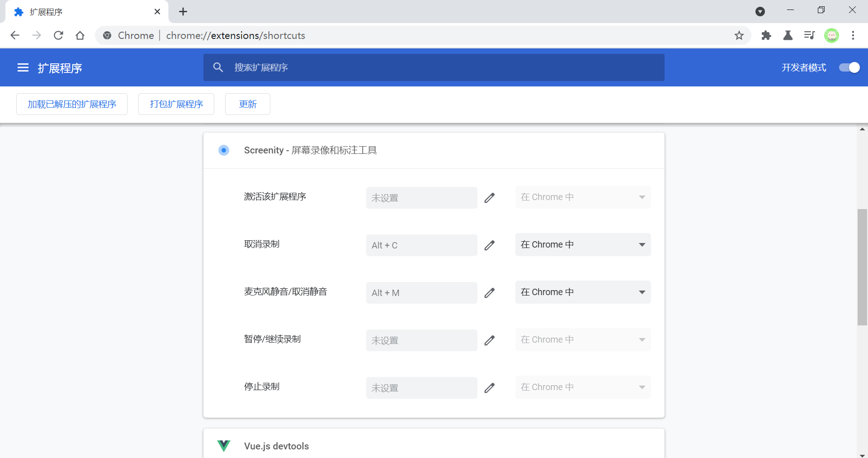Viewport: 868px width, 458px height.
Task: Click the 麦克风静音/取消静音 label
Action: click(286, 292)
